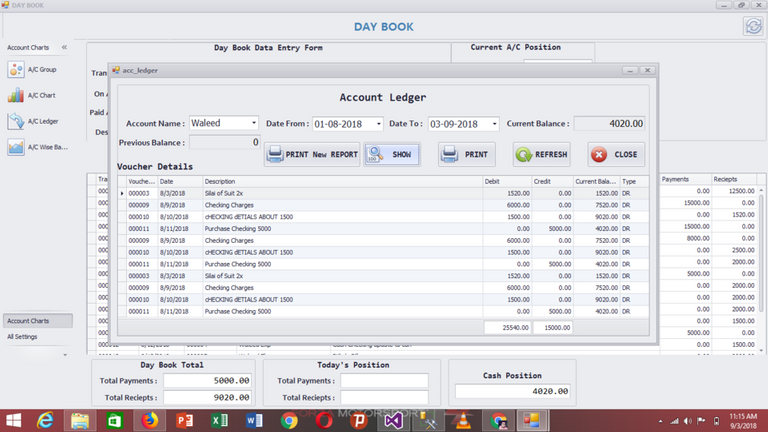
Task: Hit the green REFRESH button
Action: point(541,155)
